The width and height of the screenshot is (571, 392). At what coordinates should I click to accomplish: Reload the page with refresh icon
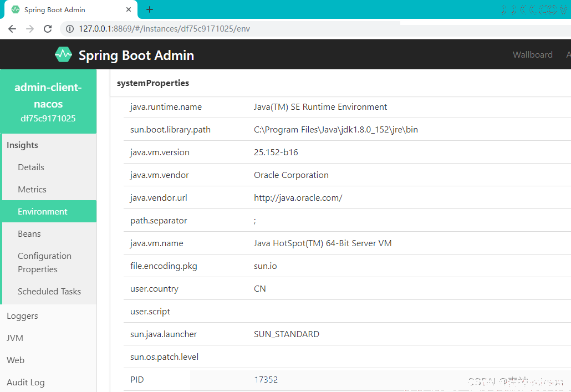click(x=48, y=29)
